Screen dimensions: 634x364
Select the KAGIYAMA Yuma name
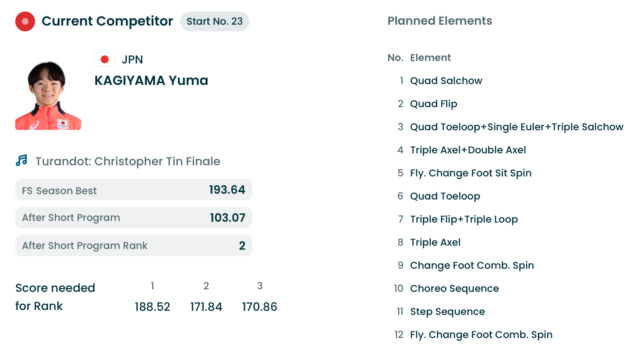click(x=151, y=80)
